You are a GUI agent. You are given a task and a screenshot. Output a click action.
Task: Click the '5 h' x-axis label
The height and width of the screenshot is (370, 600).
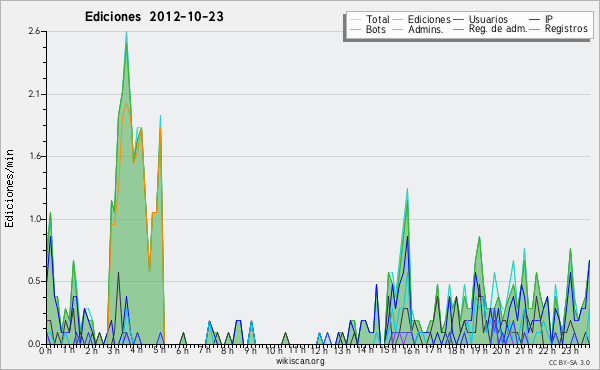point(159,350)
